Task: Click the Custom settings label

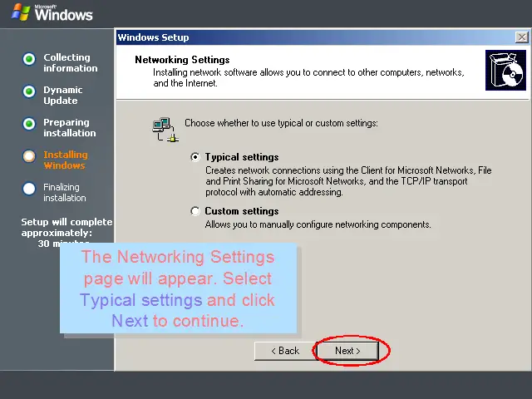Action: pos(242,211)
